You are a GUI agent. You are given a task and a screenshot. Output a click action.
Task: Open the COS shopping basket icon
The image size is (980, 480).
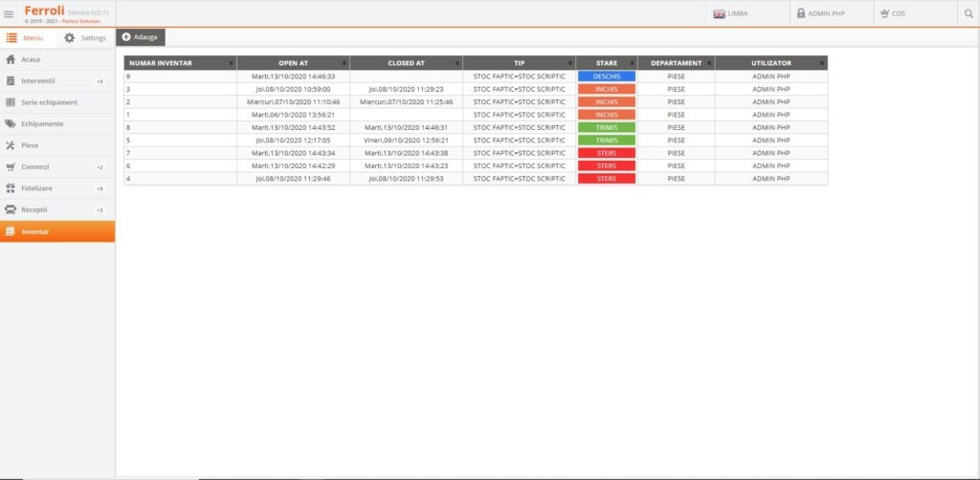pyautogui.click(x=883, y=13)
